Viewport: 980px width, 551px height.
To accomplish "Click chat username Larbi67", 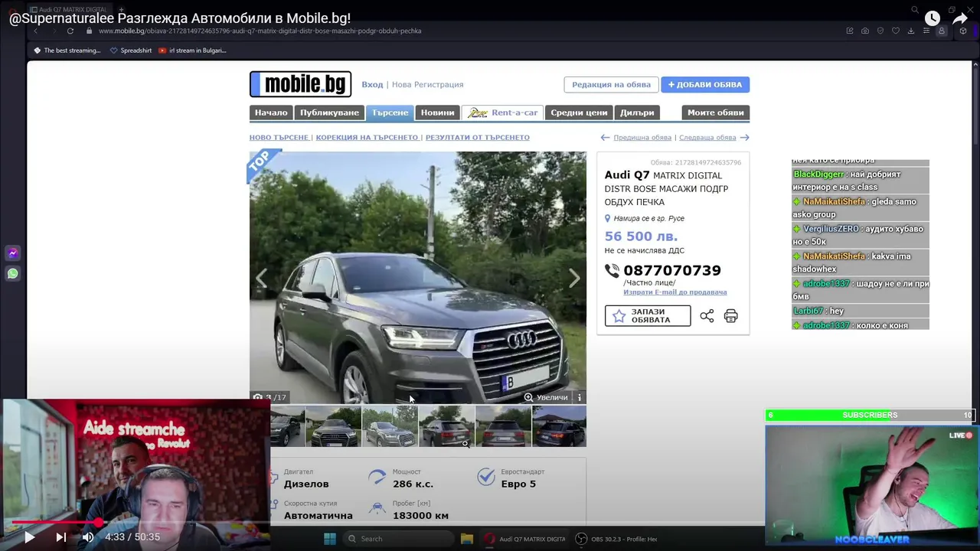I will point(808,311).
